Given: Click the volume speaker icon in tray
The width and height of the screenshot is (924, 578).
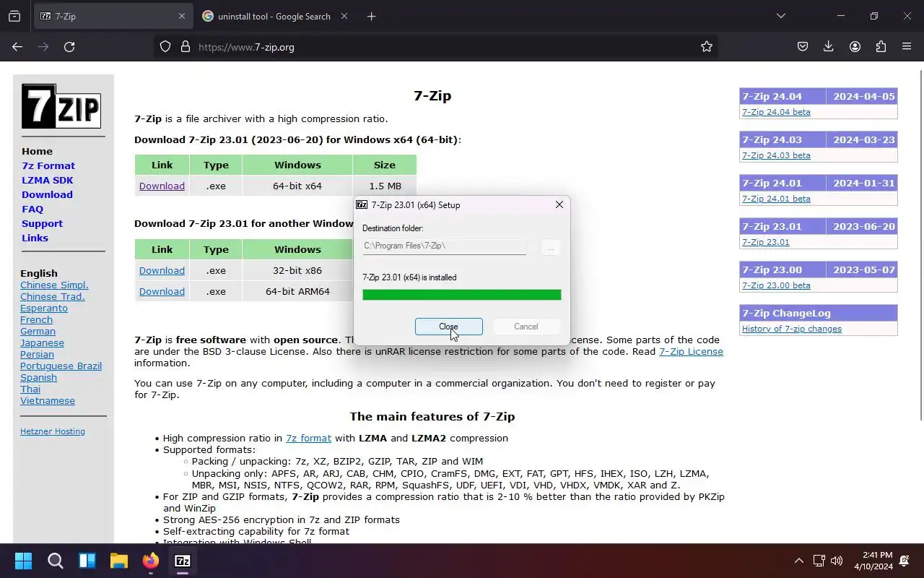Looking at the screenshot, I should click(x=837, y=561).
